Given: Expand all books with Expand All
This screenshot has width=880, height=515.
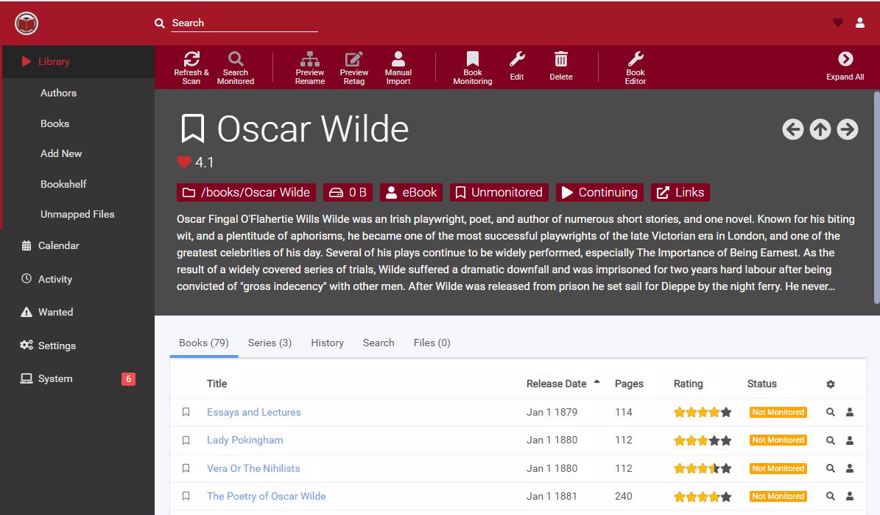Looking at the screenshot, I should [x=845, y=66].
